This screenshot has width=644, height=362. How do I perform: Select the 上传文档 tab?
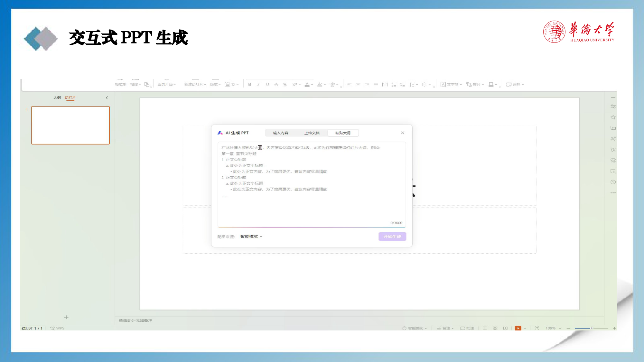(312, 133)
